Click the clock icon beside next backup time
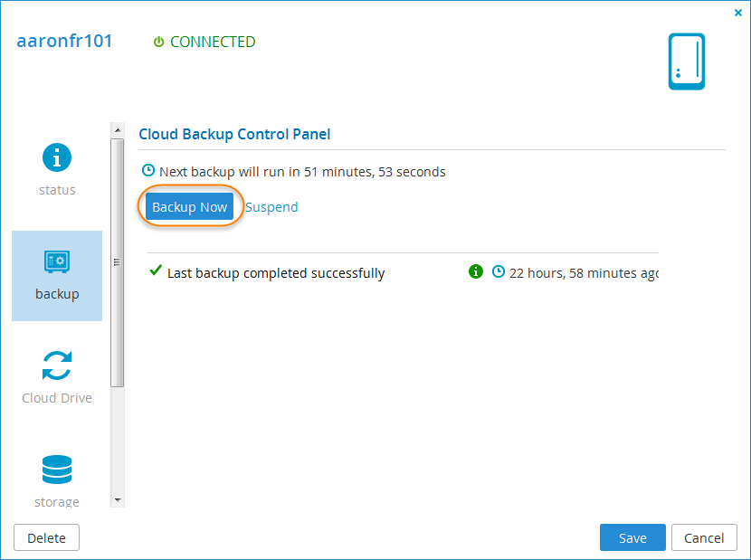Image resolution: width=751 pixels, height=560 pixels. point(148,170)
